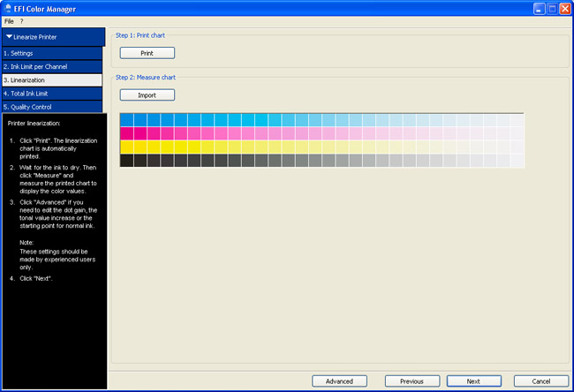The width and height of the screenshot is (574, 392).
Task: Select the darkest black patch in chart
Action: click(126, 161)
